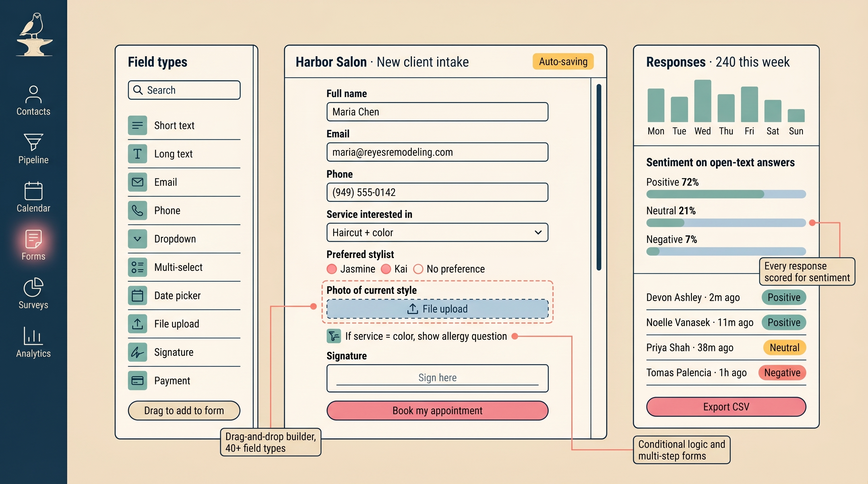Pick the Date picker field type icon
868x484 pixels.
point(138,296)
